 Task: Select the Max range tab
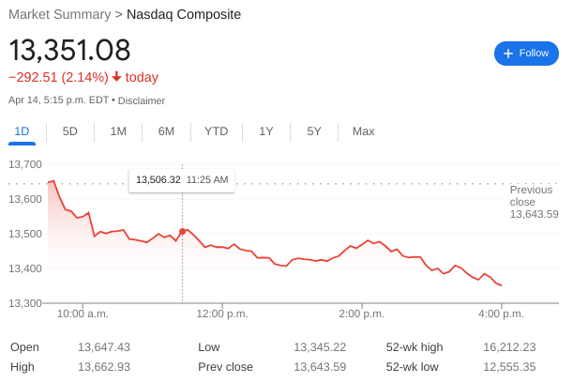coord(363,131)
